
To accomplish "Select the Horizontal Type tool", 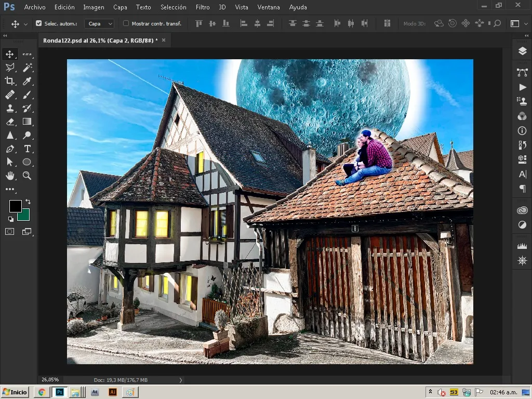I will (27, 149).
